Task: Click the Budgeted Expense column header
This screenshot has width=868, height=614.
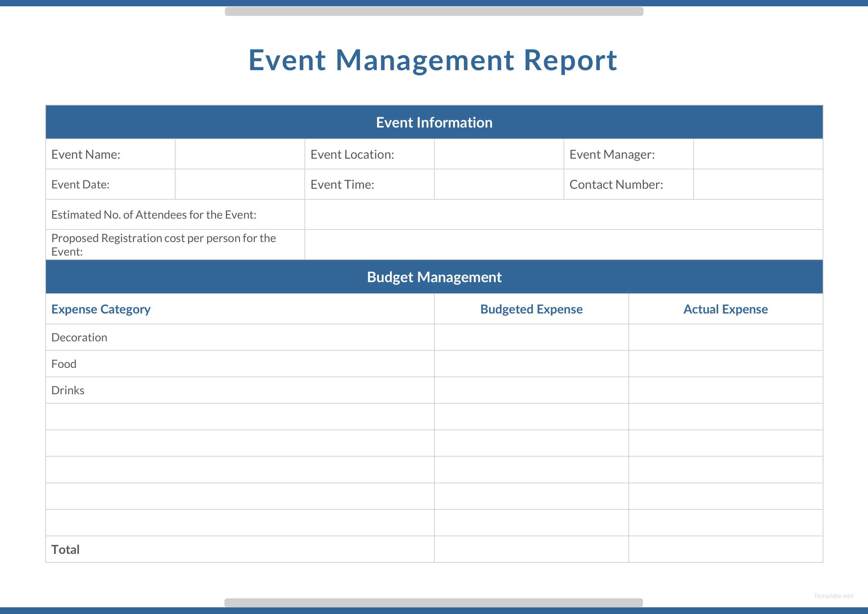Action: pos(531,309)
